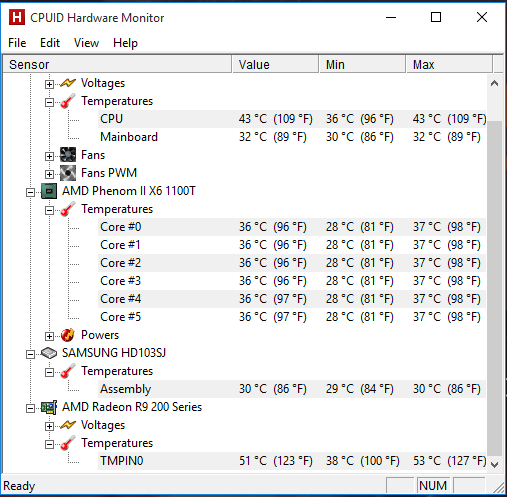Click the Mainboard min value 30 °C (86 °F)
Viewport: 507px width, 497px height.
360,137
